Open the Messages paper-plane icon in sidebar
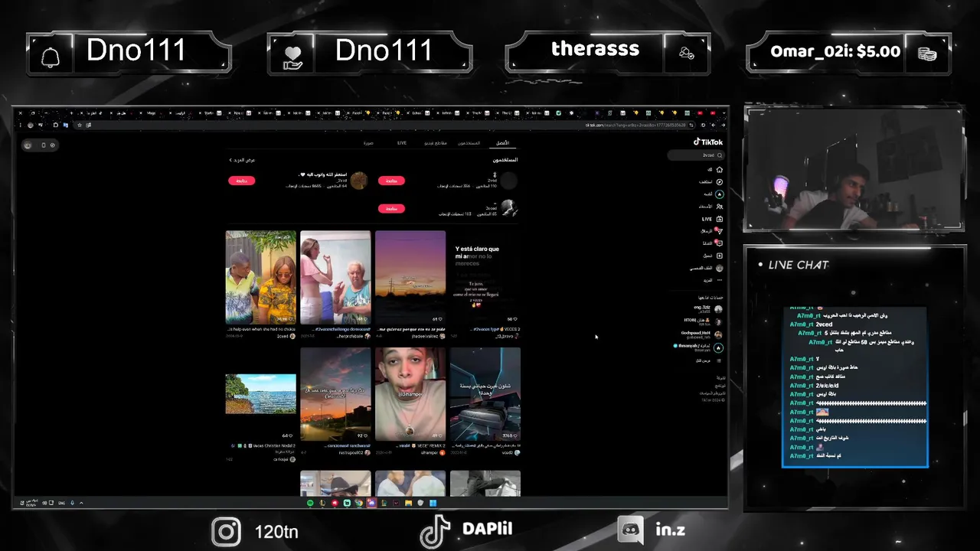 pos(719,230)
